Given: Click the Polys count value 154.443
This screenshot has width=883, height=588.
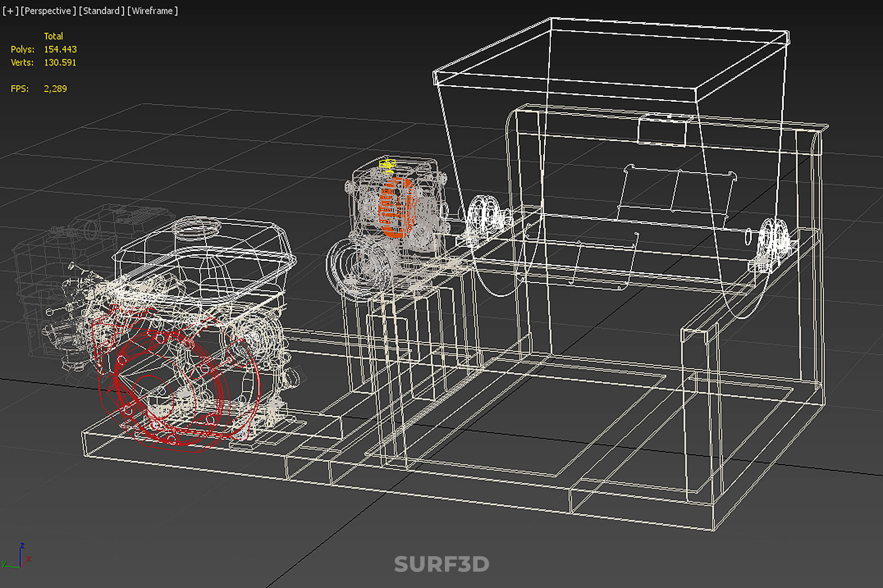Looking at the screenshot, I should (60, 49).
